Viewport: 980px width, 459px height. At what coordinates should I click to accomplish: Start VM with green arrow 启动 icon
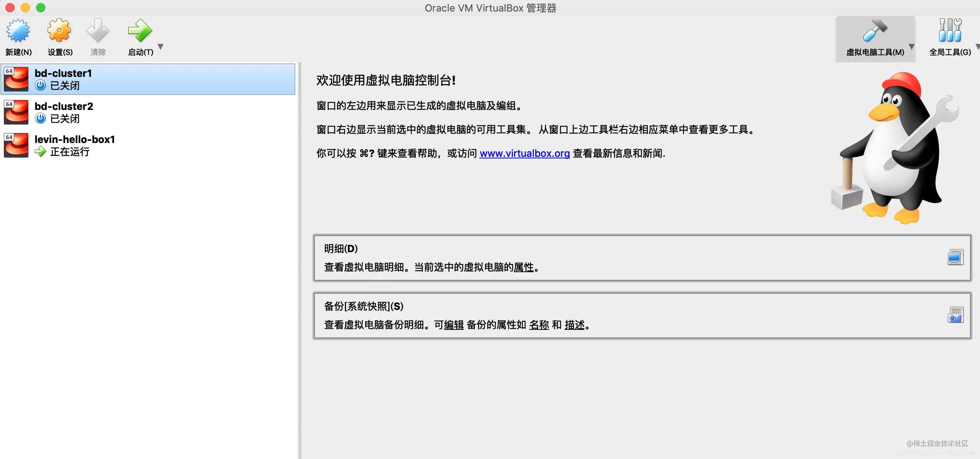(140, 31)
